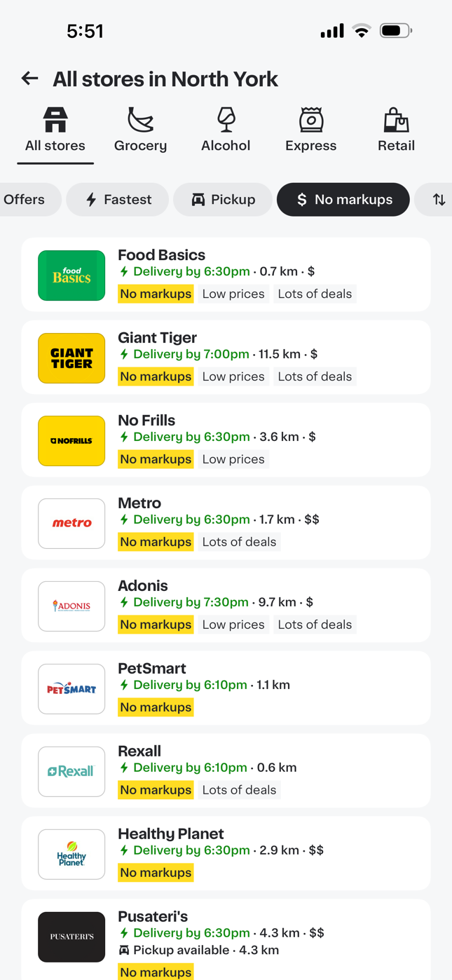452x980 pixels.
Task: Select the Retail shopping bag icon
Action: coord(396,121)
